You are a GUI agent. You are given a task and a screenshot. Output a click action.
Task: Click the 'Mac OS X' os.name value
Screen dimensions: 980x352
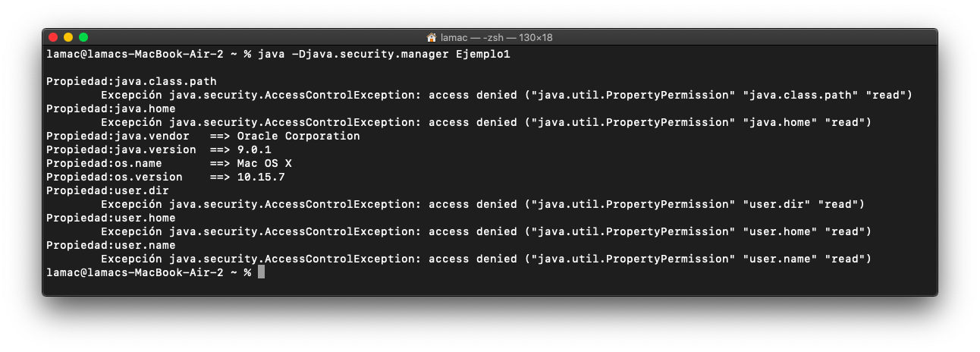(x=264, y=163)
